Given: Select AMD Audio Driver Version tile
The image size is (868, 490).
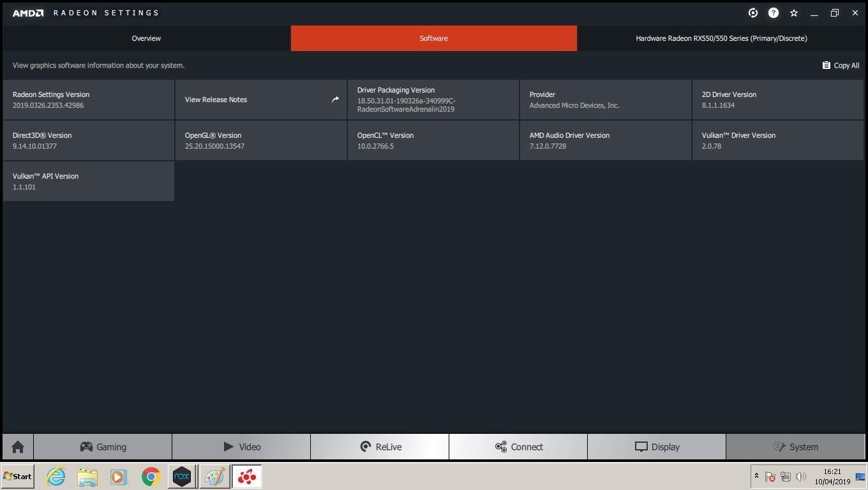Looking at the screenshot, I should click(606, 140).
